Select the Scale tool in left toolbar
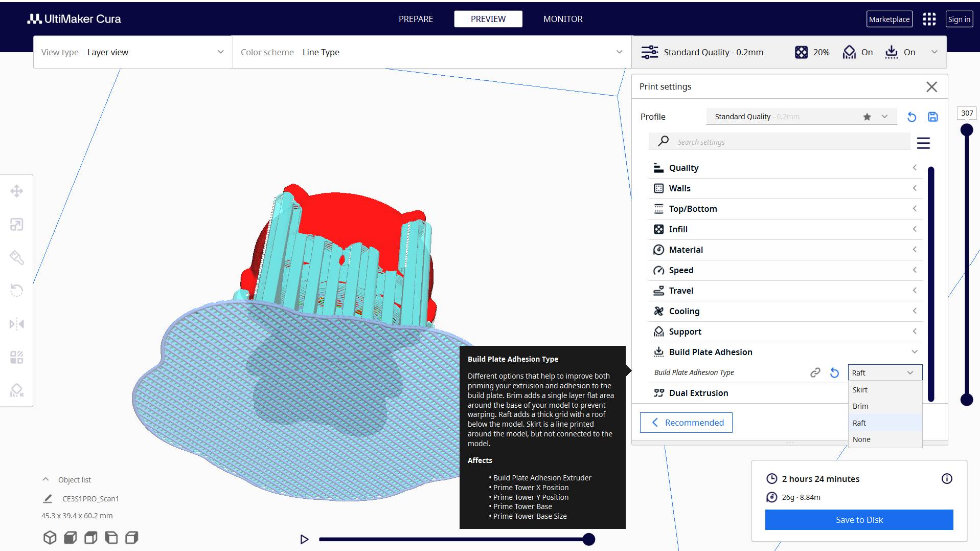The image size is (980, 551). [x=17, y=225]
